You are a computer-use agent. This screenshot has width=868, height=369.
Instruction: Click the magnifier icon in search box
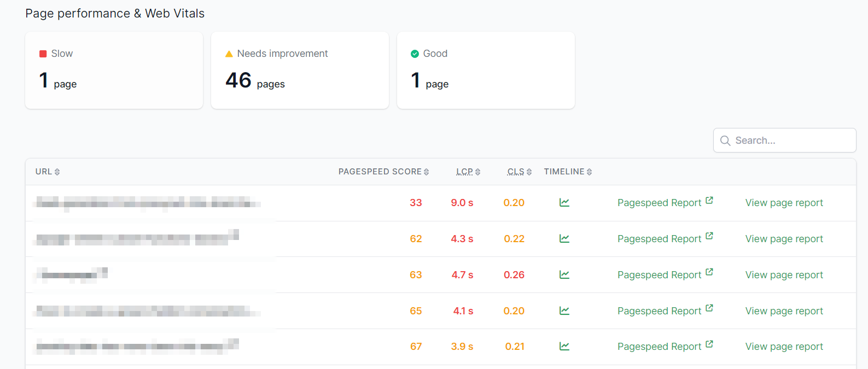click(725, 140)
